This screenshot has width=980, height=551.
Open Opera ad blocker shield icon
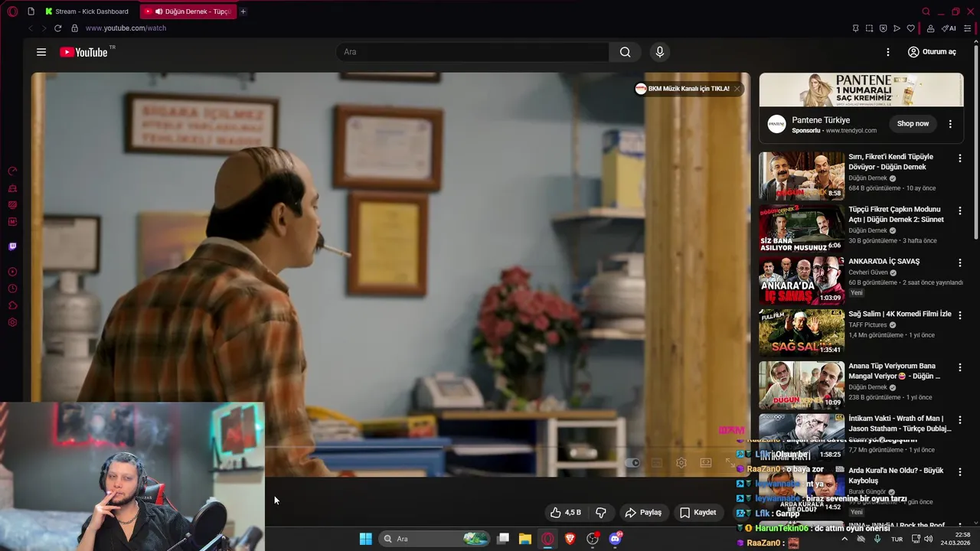pyautogui.click(x=883, y=28)
